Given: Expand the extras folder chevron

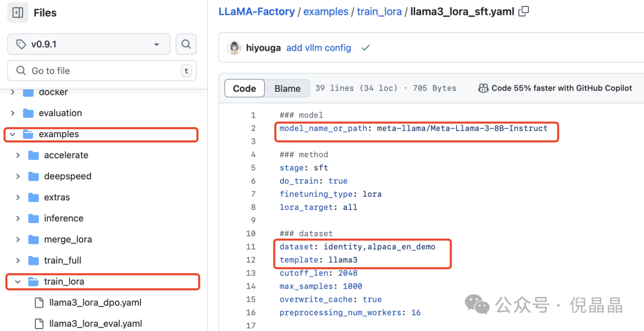Looking at the screenshot, I should [18, 197].
